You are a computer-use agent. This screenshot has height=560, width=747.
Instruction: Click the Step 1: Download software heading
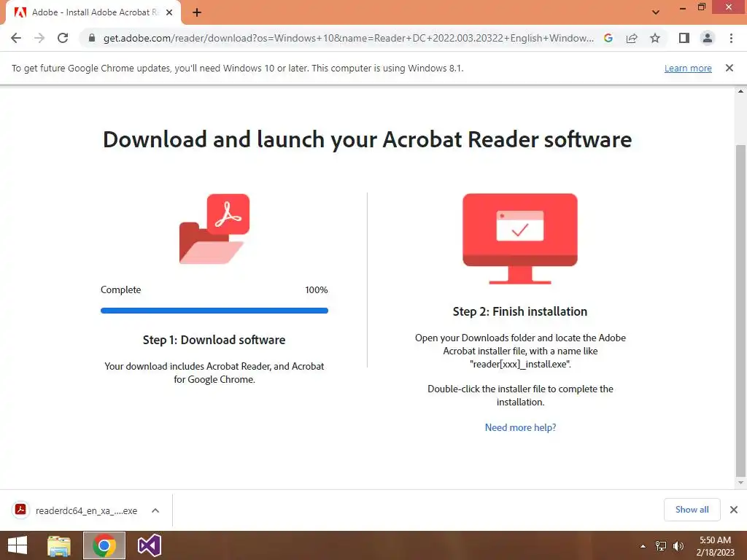click(214, 340)
